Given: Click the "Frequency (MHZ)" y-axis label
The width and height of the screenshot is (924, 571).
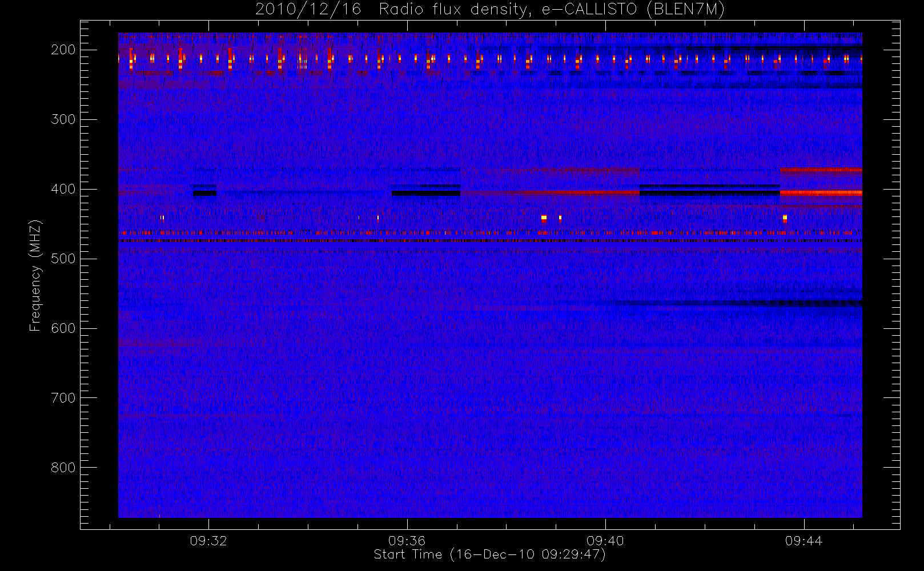Looking at the screenshot, I should pyautogui.click(x=35, y=275).
